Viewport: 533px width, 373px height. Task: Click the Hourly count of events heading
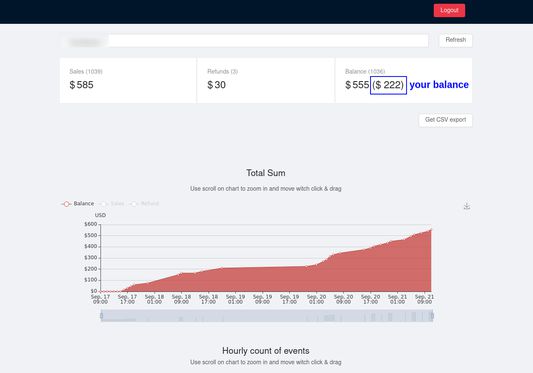coord(266,351)
